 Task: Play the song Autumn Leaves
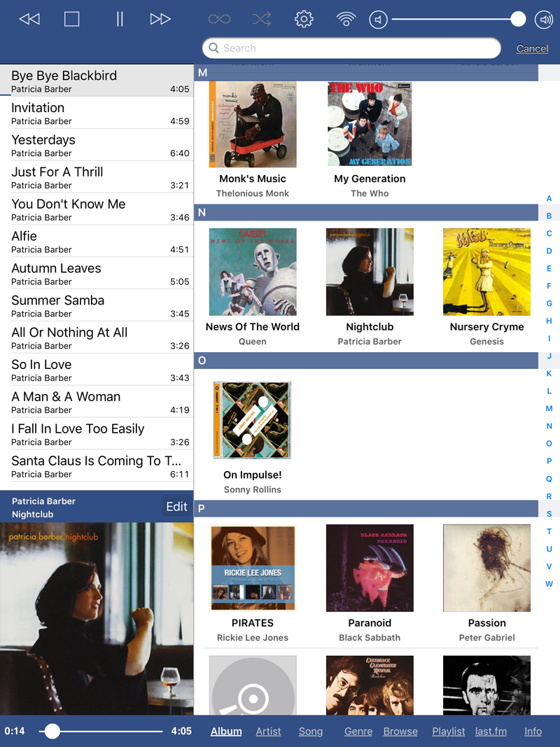97,274
